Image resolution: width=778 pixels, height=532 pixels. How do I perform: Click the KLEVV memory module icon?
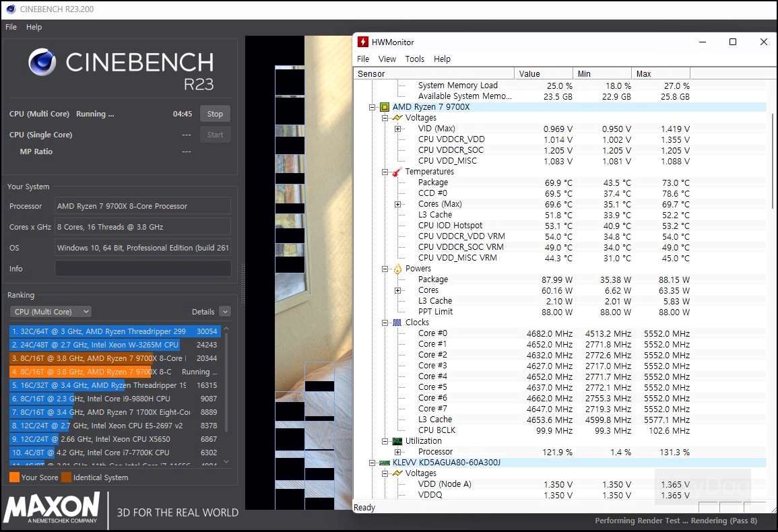385,463
